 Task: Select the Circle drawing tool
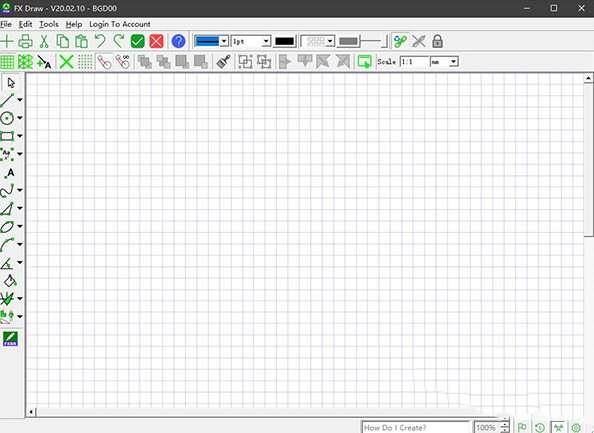pos(7,118)
